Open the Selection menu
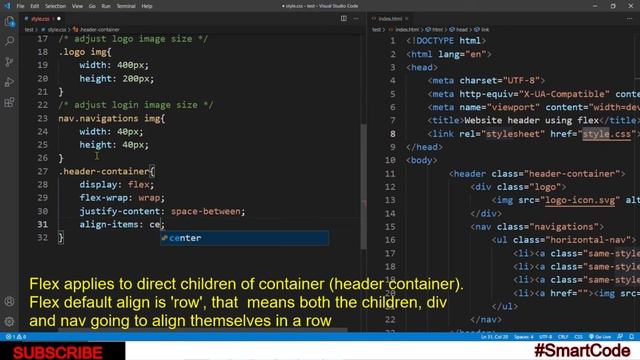The image size is (640, 360). point(55,6)
